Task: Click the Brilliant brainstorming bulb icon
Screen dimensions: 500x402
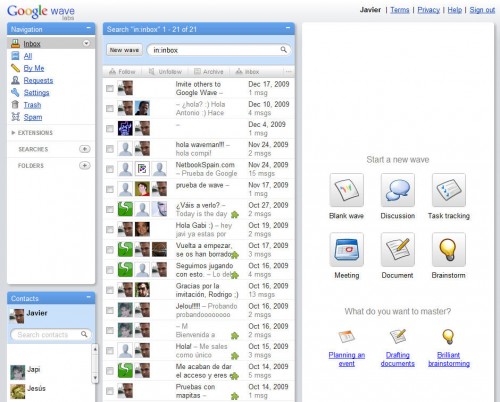Action: 448,337
